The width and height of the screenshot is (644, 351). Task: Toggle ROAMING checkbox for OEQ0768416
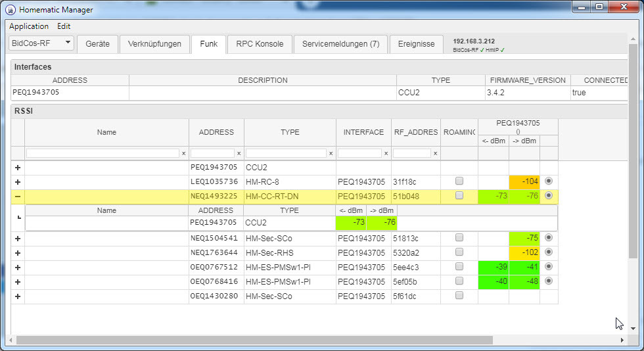click(x=459, y=281)
